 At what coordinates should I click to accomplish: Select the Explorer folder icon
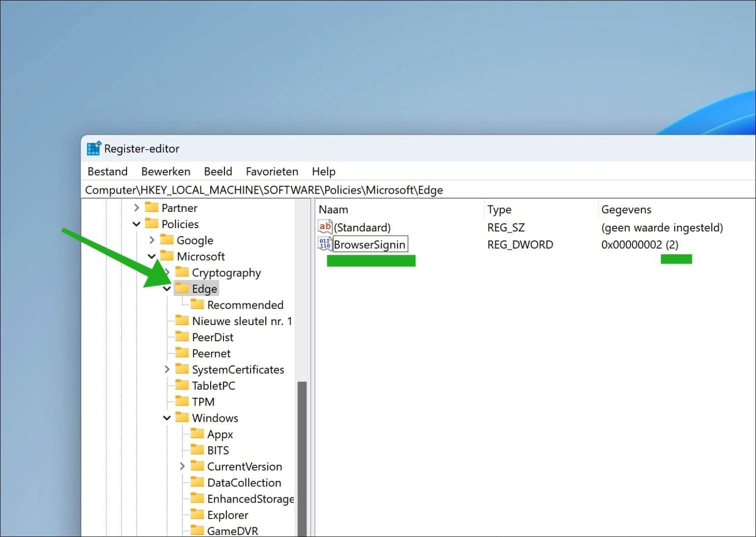[x=197, y=514]
